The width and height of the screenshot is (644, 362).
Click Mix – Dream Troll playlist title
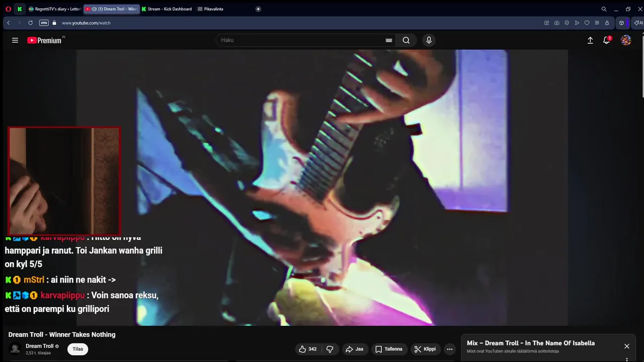tap(531, 343)
